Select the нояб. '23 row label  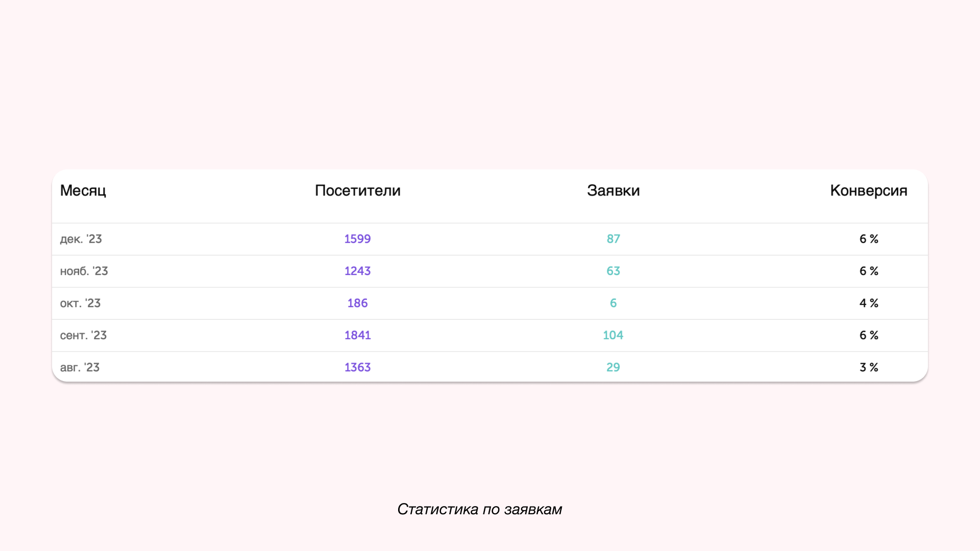pyautogui.click(x=84, y=271)
